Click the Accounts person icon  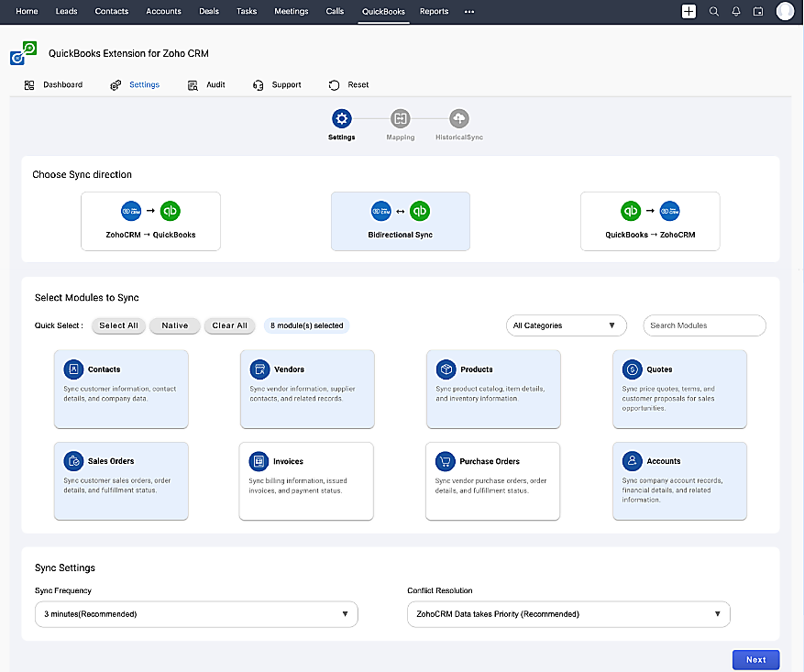[632, 461]
